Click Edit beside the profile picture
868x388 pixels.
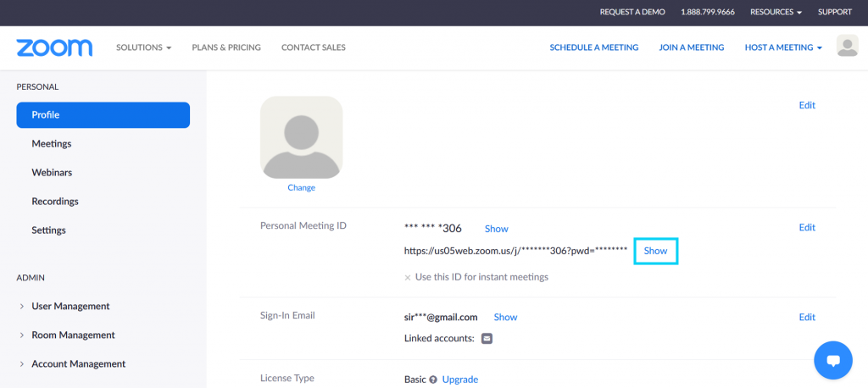[x=807, y=105]
